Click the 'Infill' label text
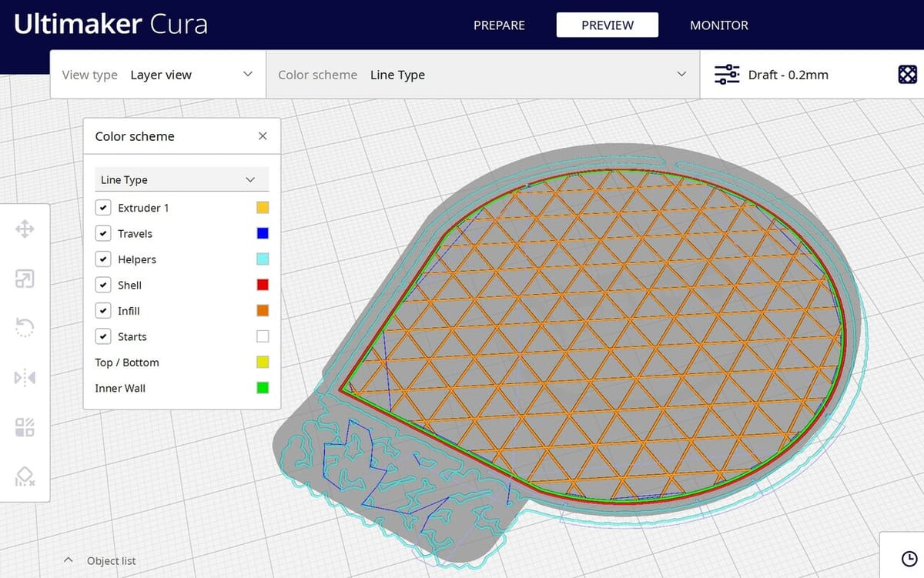The height and width of the screenshot is (578, 924). pyautogui.click(x=129, y=311)
